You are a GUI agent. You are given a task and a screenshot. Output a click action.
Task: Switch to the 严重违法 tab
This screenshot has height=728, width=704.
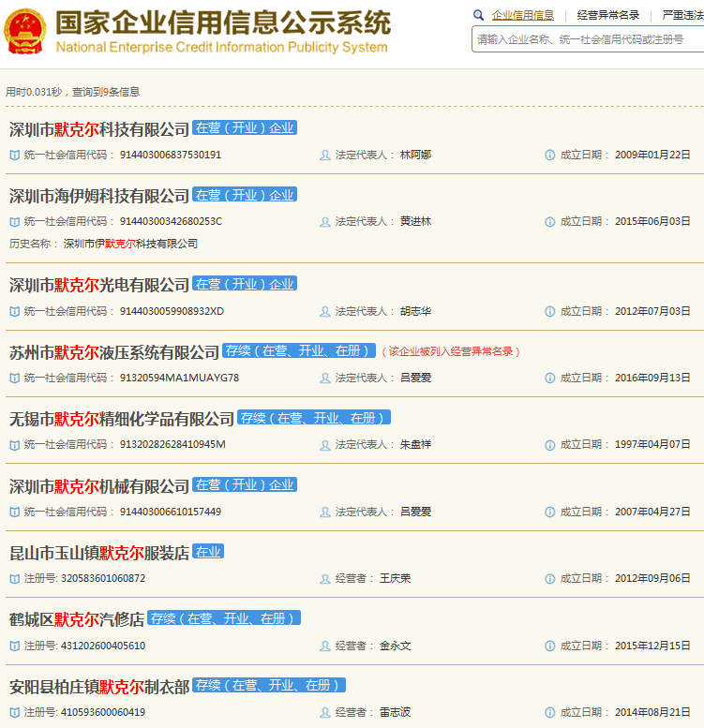(x=682, y=15)
